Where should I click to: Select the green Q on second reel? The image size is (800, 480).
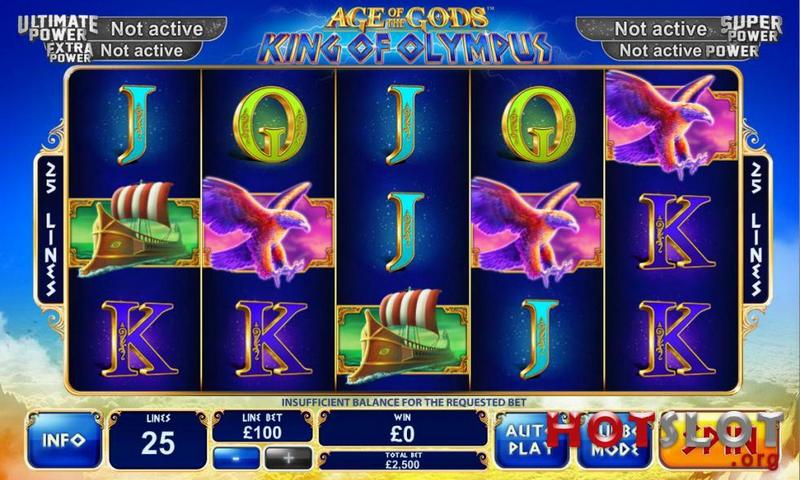point(269,125)
